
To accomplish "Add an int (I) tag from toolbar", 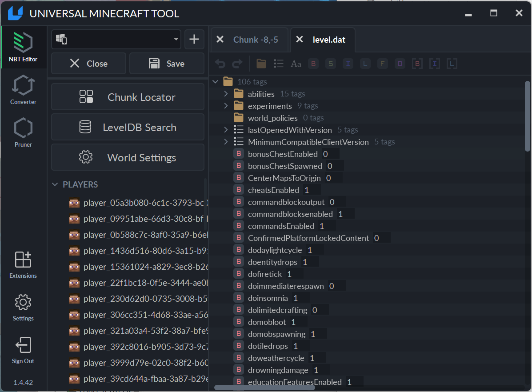I will pyautogui.click(x=348, y=64).
